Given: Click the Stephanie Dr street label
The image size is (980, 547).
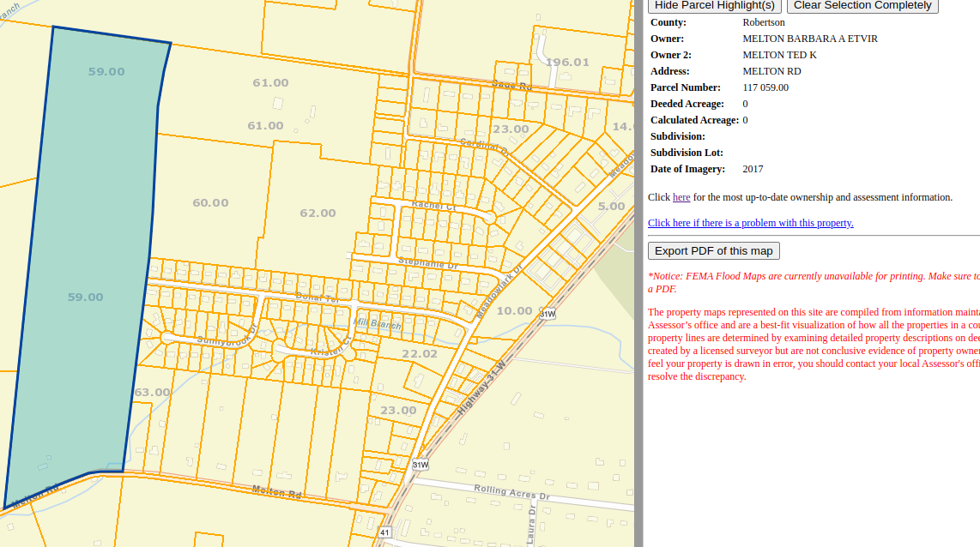Looking at the screenshot, I should (428, 263).
